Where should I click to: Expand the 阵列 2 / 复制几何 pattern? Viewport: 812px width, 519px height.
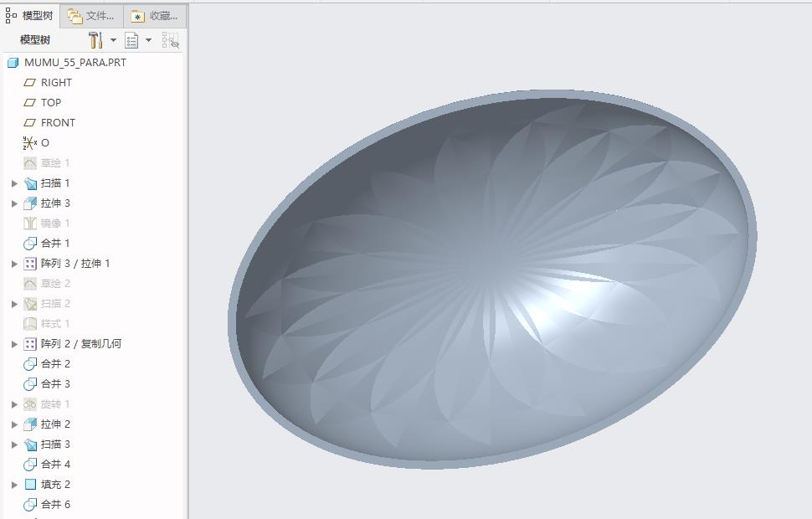click(x=14, y=344)
